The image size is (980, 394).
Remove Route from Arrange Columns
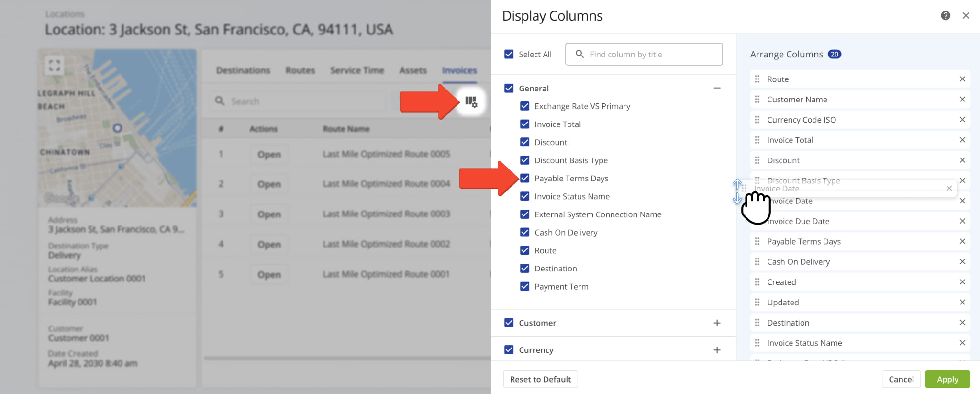point(962,79)
